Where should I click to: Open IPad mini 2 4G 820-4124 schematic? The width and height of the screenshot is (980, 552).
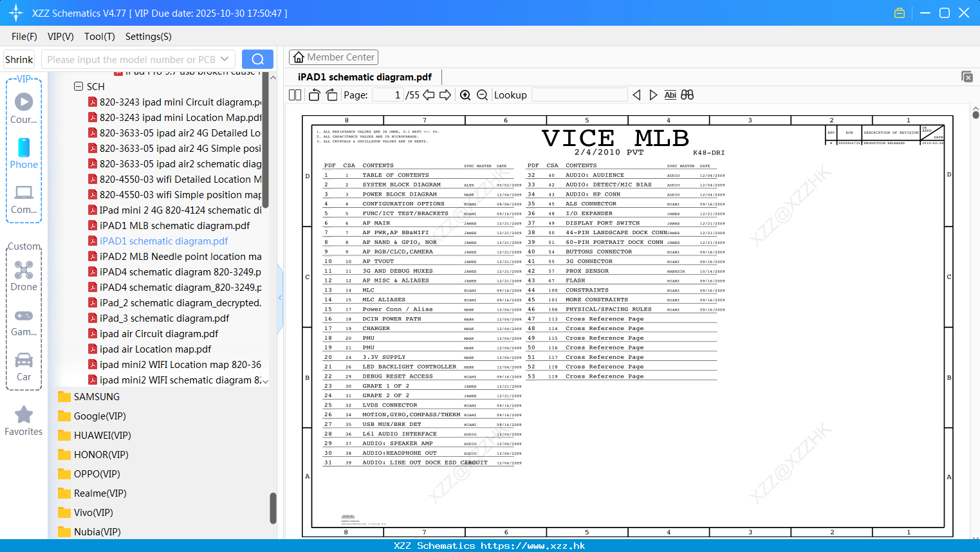[x=175, y=210]
